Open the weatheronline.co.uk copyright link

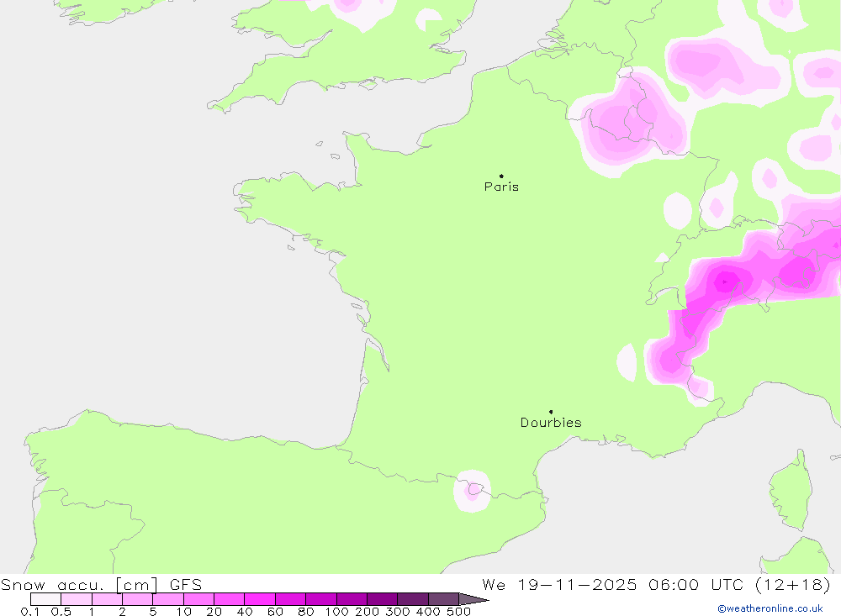[770, 608]
